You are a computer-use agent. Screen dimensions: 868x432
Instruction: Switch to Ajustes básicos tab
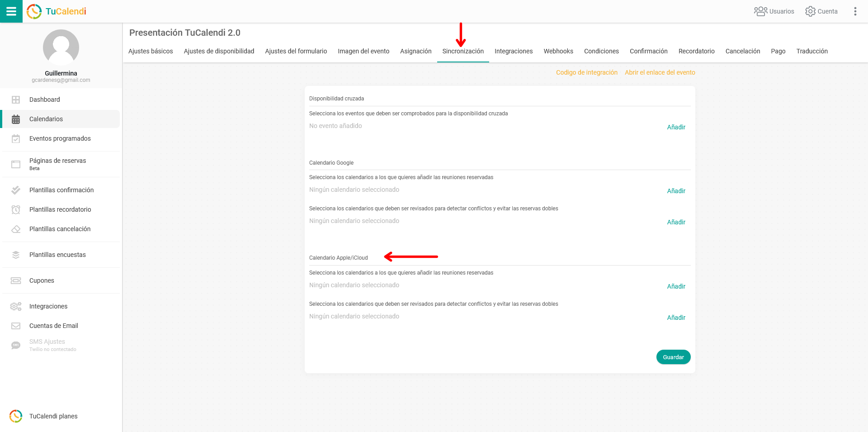(x=151, y=51)
